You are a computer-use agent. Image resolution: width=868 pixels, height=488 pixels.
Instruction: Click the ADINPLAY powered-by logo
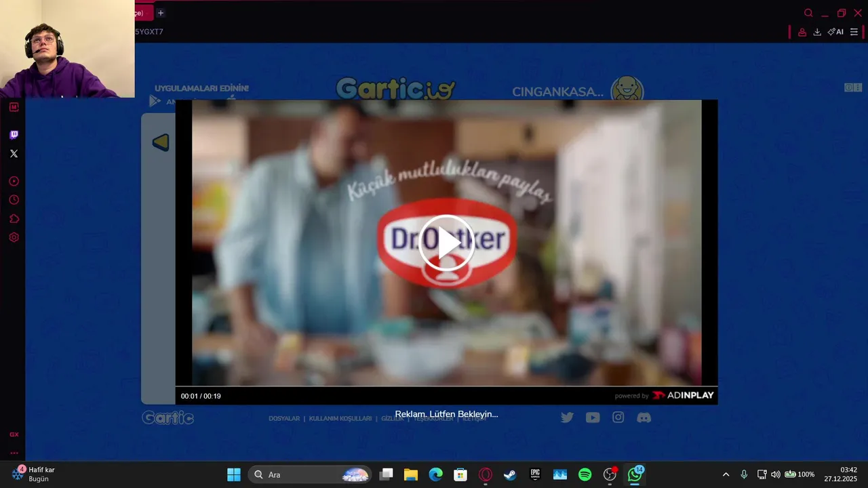pyautogui.click(x=683, y=395)
